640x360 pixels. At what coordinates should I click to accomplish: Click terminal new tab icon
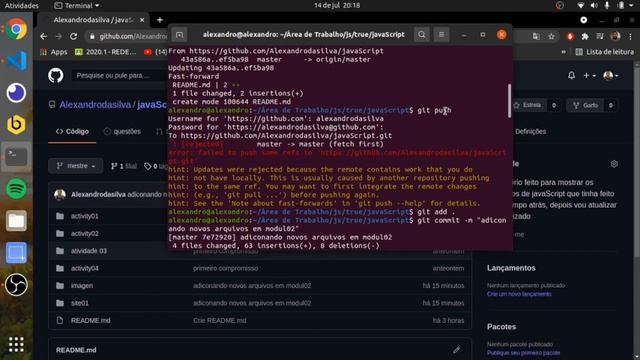click(x=179, y=35)
